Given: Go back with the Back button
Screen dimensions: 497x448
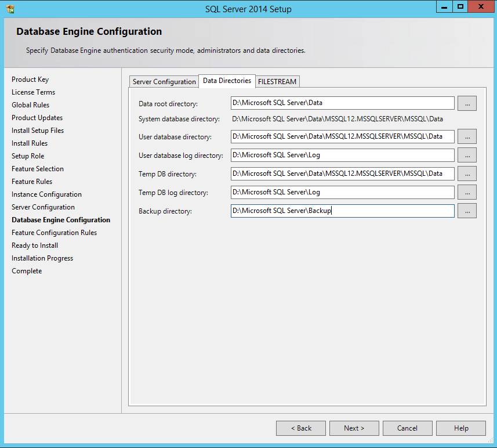Looking at the screenshot, I should pos(301,428).
